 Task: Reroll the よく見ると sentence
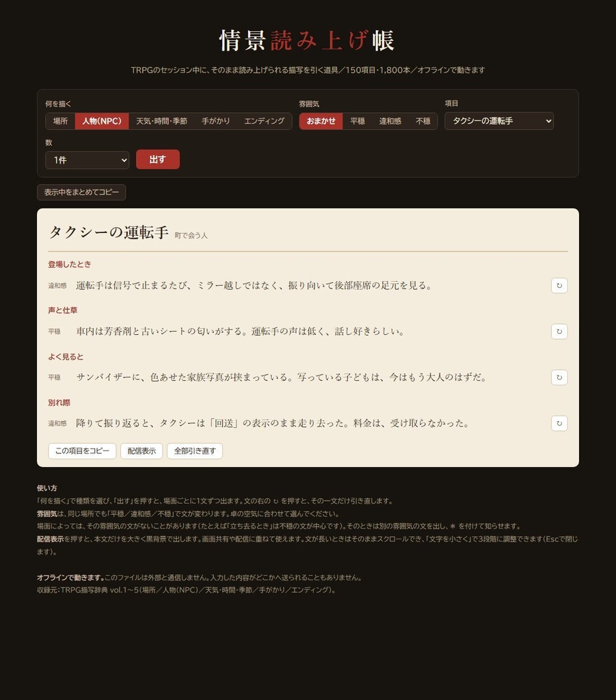(x=559, y=377)
